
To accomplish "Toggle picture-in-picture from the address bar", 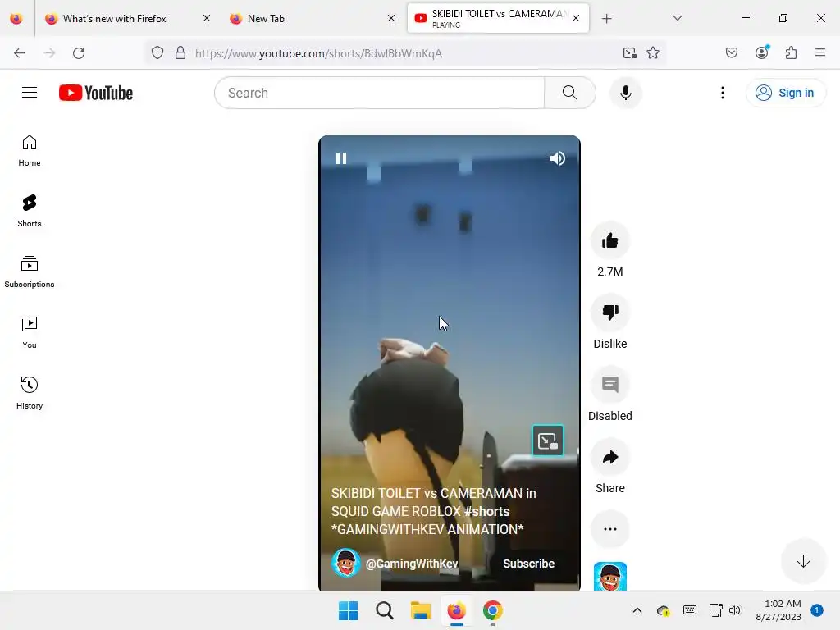I will [629, 53].
